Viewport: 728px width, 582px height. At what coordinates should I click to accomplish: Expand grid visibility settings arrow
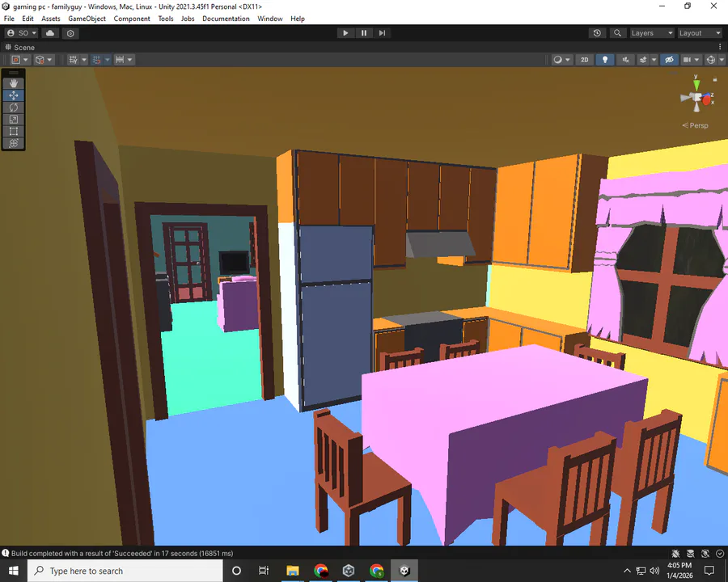[84, 59]
